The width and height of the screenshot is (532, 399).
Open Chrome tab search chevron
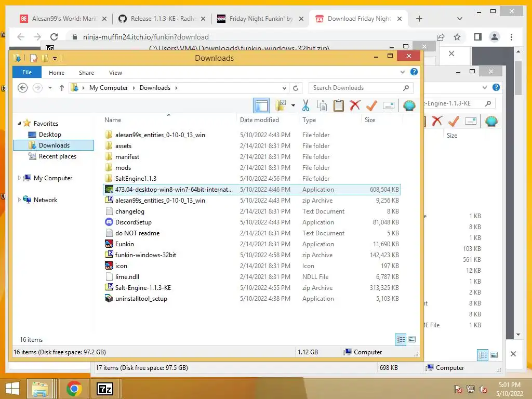(x=460, y=19)
